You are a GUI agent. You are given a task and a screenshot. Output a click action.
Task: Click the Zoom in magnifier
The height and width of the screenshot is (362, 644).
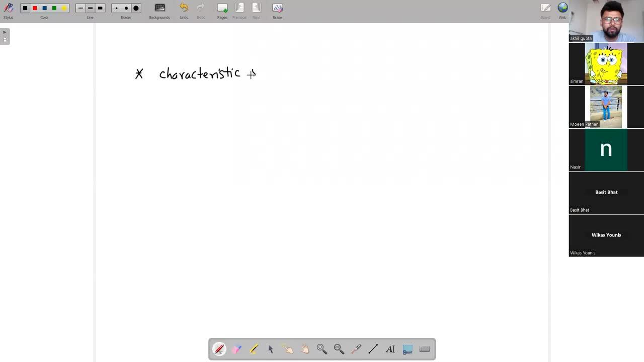[322, 349]
